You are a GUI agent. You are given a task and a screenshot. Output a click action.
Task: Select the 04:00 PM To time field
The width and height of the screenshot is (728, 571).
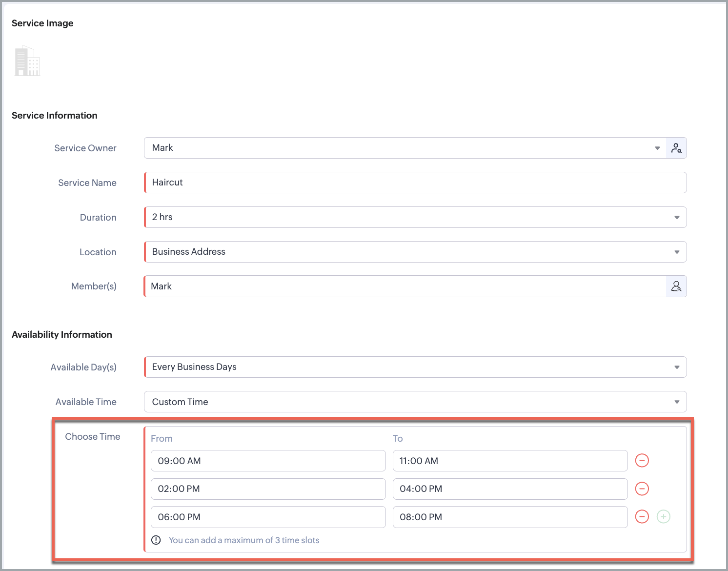pos(510,489)
